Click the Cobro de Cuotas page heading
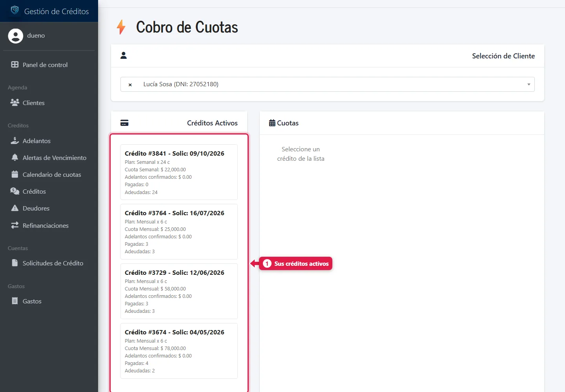This screenshot has height=392, width=565. coord(187,27)
